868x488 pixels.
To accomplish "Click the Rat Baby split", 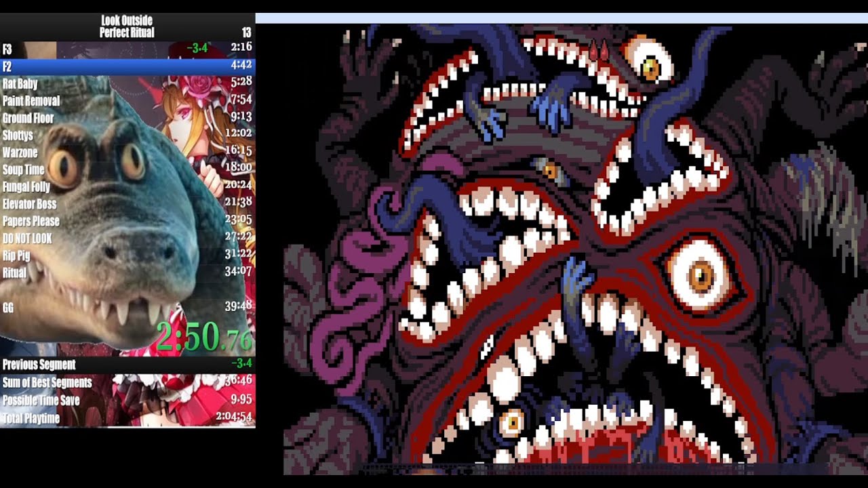I will pyautogui.click(x=127, y=83).
